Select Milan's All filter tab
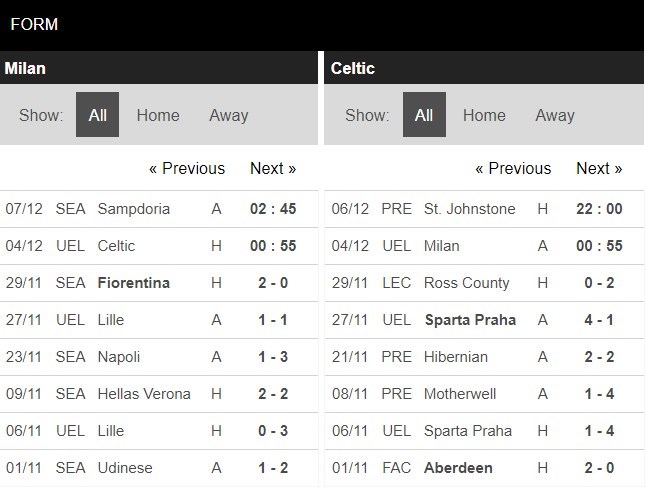The image size is (646, 494). click(97, 115)
